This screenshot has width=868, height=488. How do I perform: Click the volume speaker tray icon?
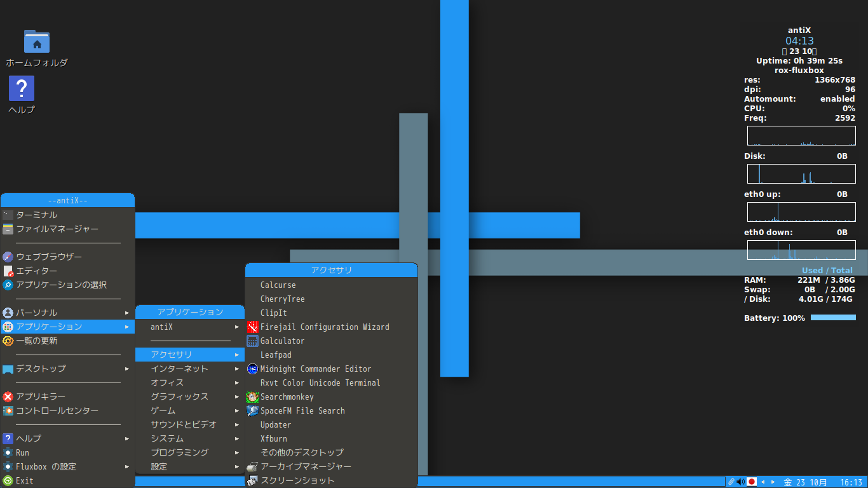pos(741,482)
